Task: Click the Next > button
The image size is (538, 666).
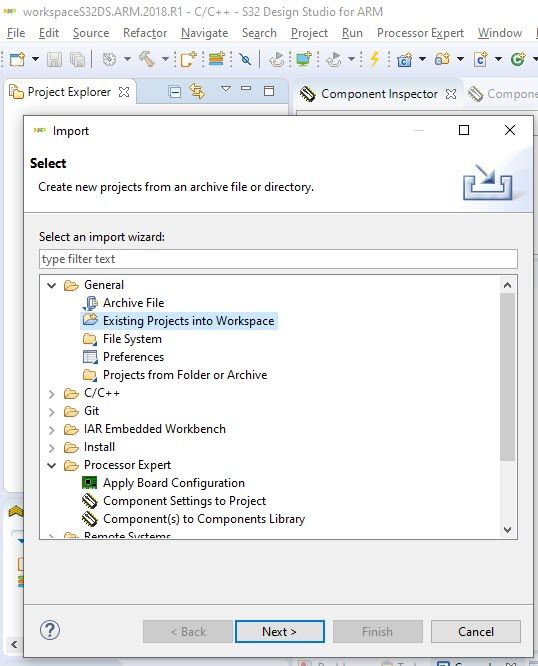Action: click(x=279, y=632)
